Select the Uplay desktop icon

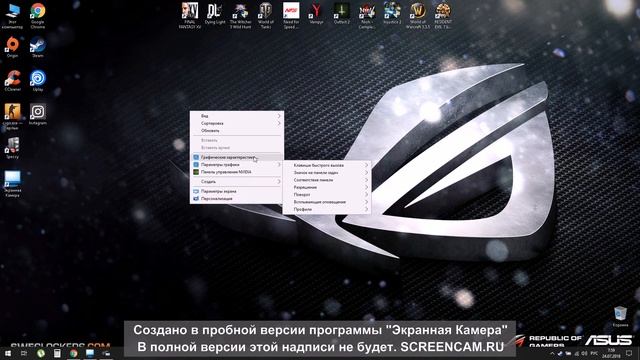pos(38,80)
